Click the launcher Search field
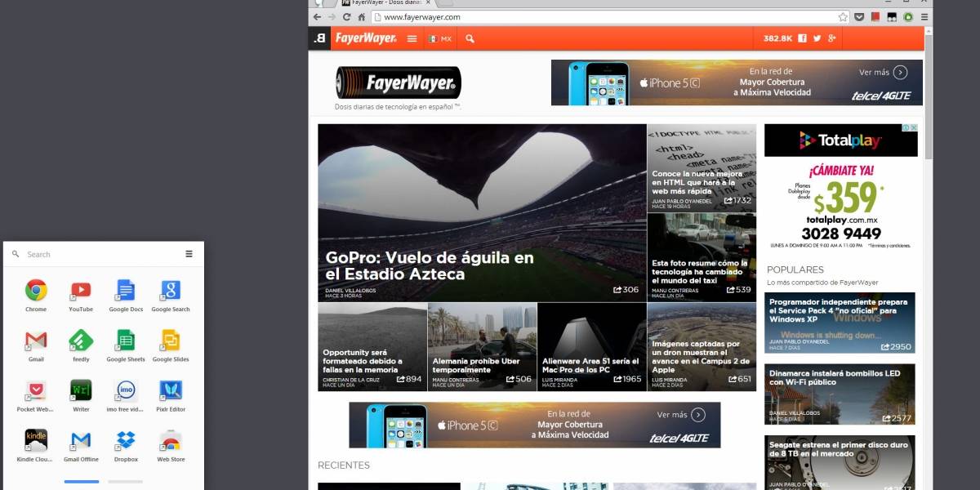 click(98, 254)
